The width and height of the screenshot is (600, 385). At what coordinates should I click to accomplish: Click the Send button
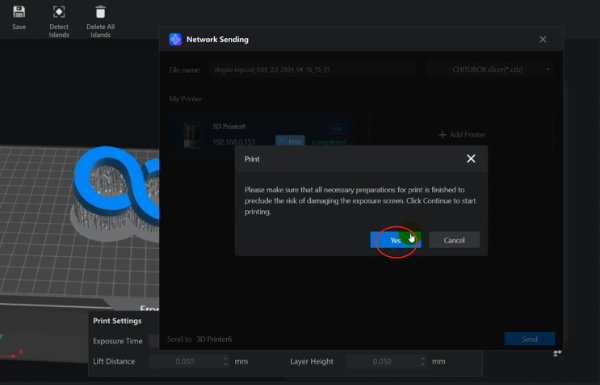pyautogui.click(x=530, y=339)
